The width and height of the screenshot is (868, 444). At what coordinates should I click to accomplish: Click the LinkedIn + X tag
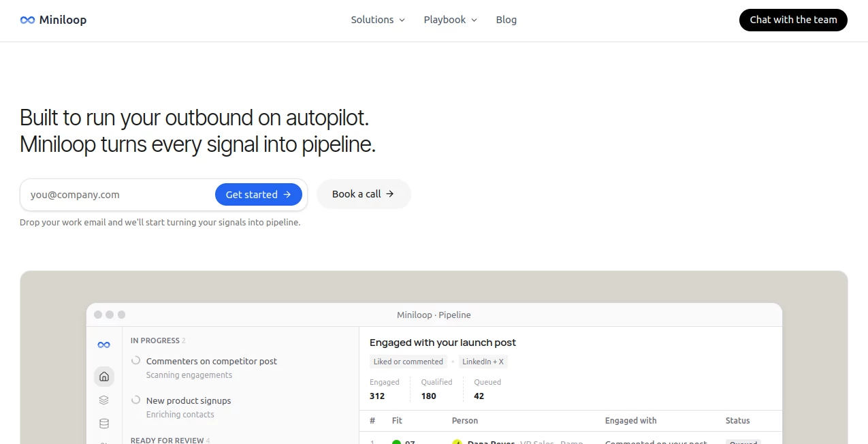pos(483,362)
